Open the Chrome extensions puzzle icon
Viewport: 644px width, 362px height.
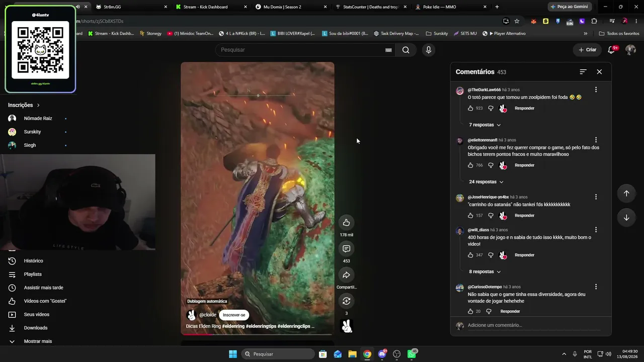594,21
